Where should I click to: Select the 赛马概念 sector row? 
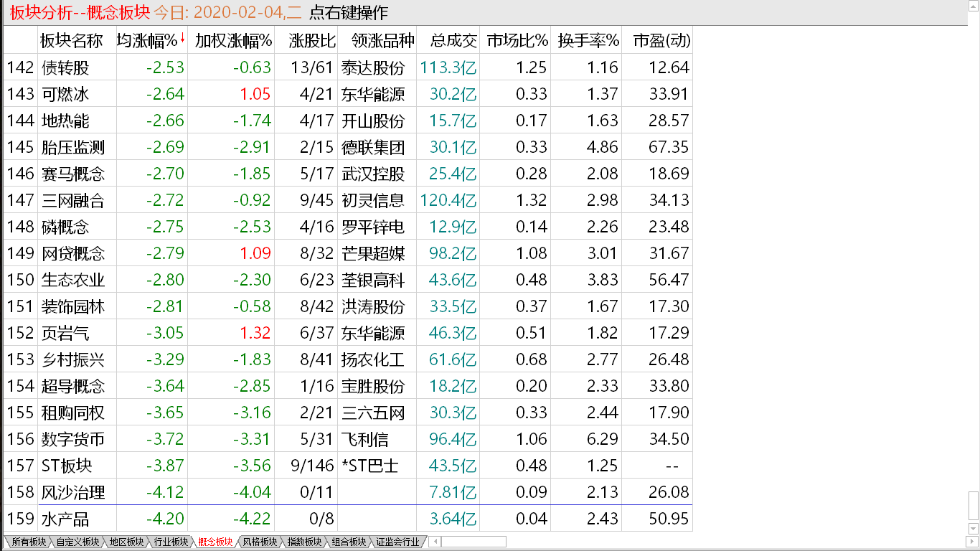click(348, 174)
